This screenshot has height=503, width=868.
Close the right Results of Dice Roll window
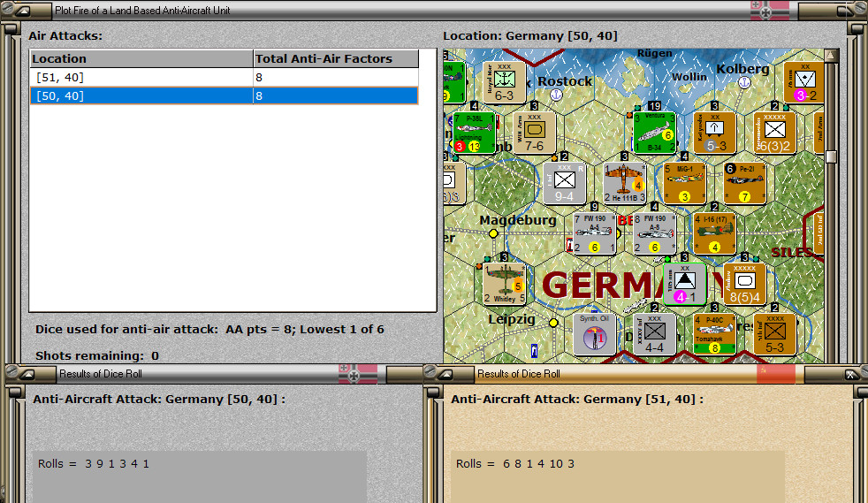click(851, 375)
